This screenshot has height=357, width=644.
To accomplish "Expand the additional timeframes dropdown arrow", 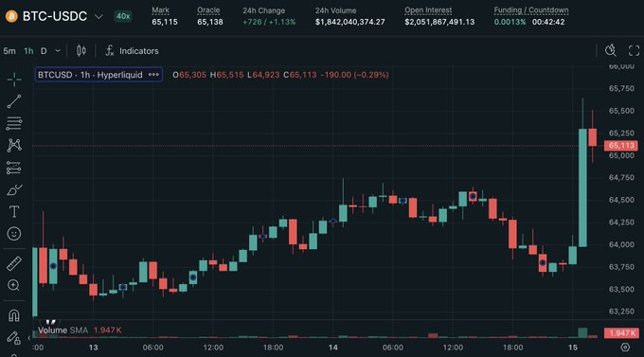I will (x=58, y=51).
